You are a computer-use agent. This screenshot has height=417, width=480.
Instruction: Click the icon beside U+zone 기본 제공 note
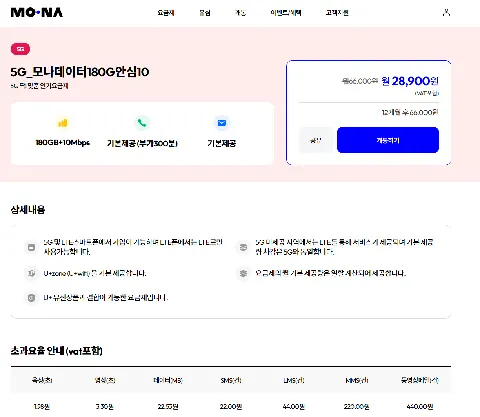click(x=31, y=273)
